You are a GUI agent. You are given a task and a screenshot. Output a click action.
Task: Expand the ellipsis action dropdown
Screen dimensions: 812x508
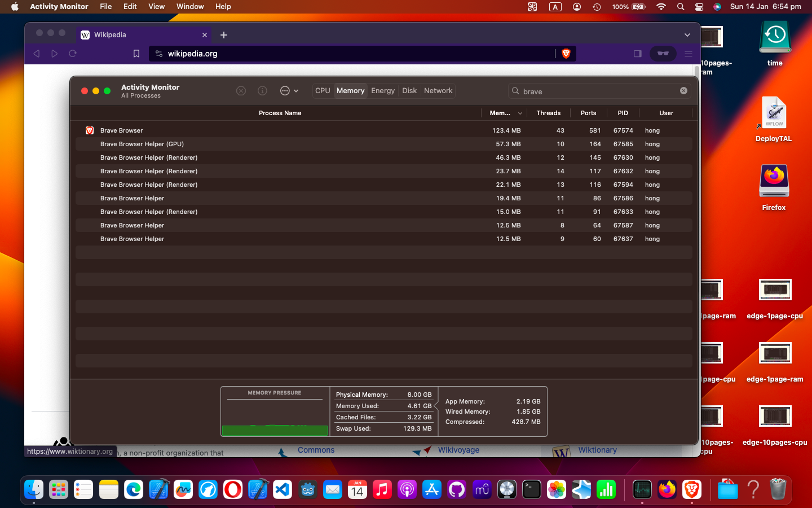[x=289, y=91]
